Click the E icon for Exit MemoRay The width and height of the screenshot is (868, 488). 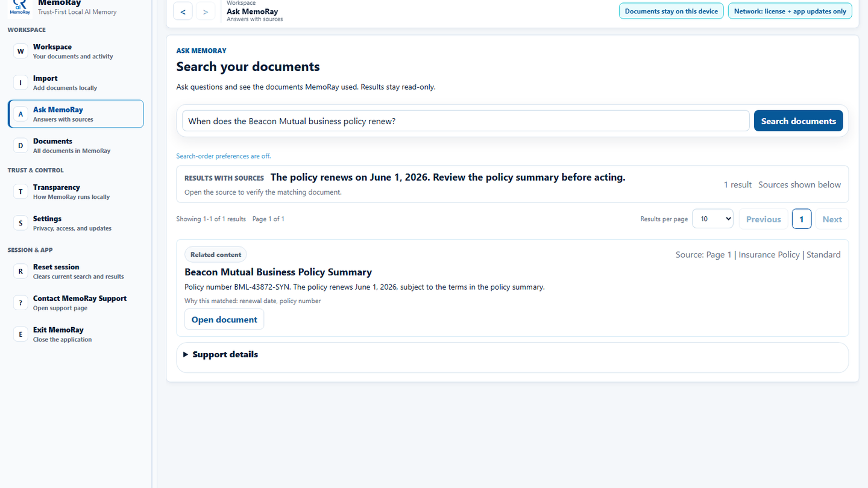[20, 334]
